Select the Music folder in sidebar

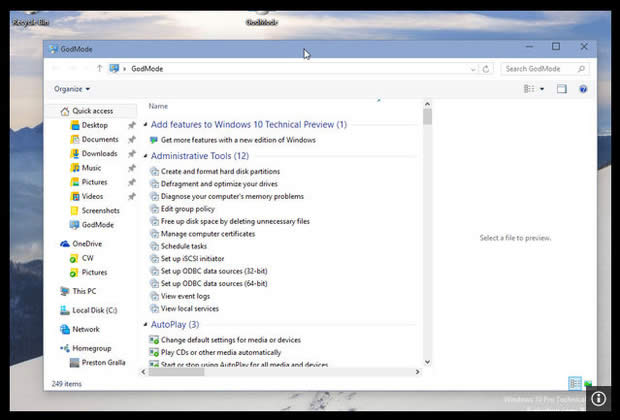pyautogui.click(x=91, y=168)
